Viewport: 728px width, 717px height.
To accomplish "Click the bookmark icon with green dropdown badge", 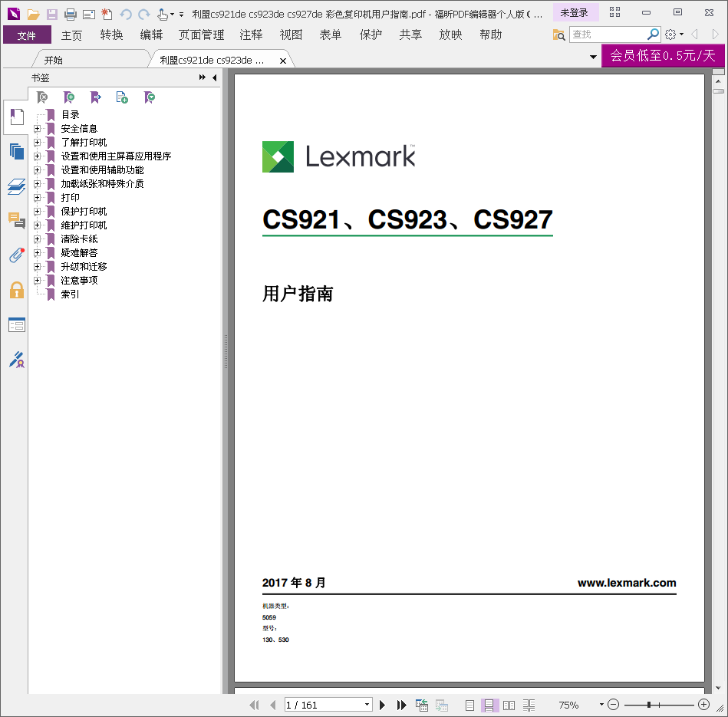I will 150,97.
